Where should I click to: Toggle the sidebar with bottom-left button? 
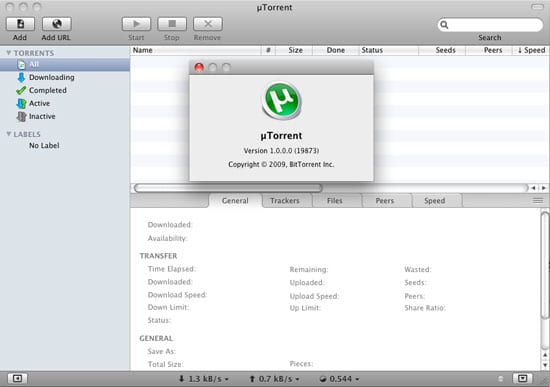17,379
